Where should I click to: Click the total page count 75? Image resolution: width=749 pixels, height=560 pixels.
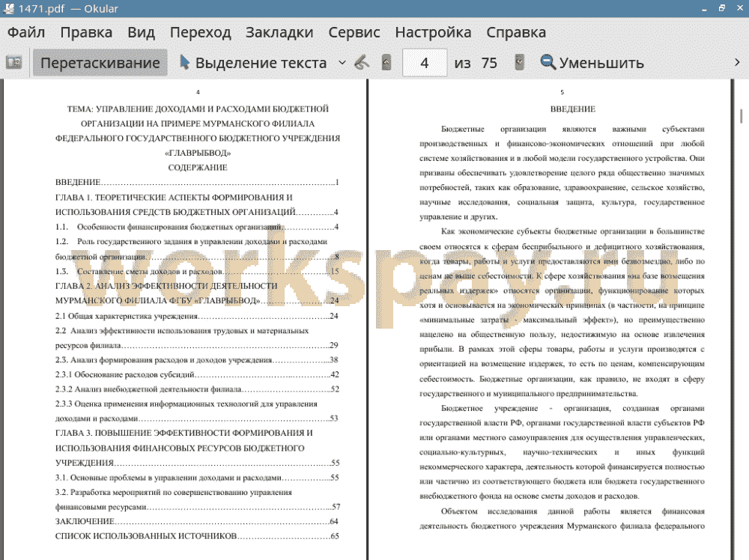pyautogui.click(x=489, y=63)
